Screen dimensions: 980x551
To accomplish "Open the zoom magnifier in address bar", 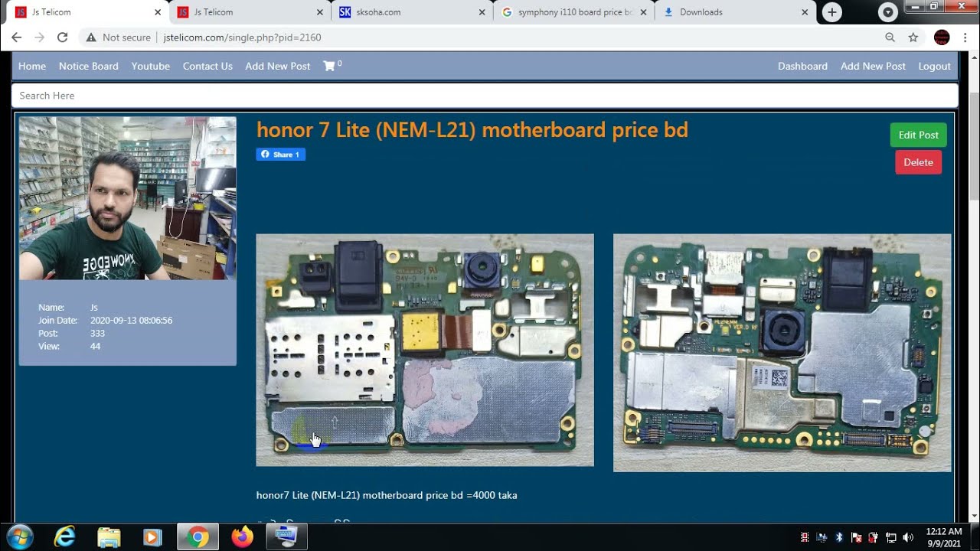I will pos(890,37).
